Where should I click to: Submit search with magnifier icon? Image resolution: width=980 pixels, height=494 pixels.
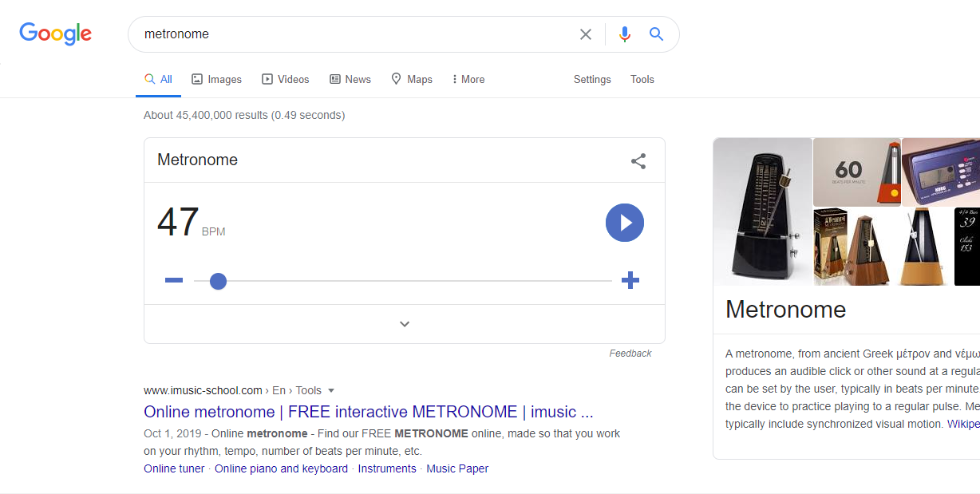click(x=656, y=34)
